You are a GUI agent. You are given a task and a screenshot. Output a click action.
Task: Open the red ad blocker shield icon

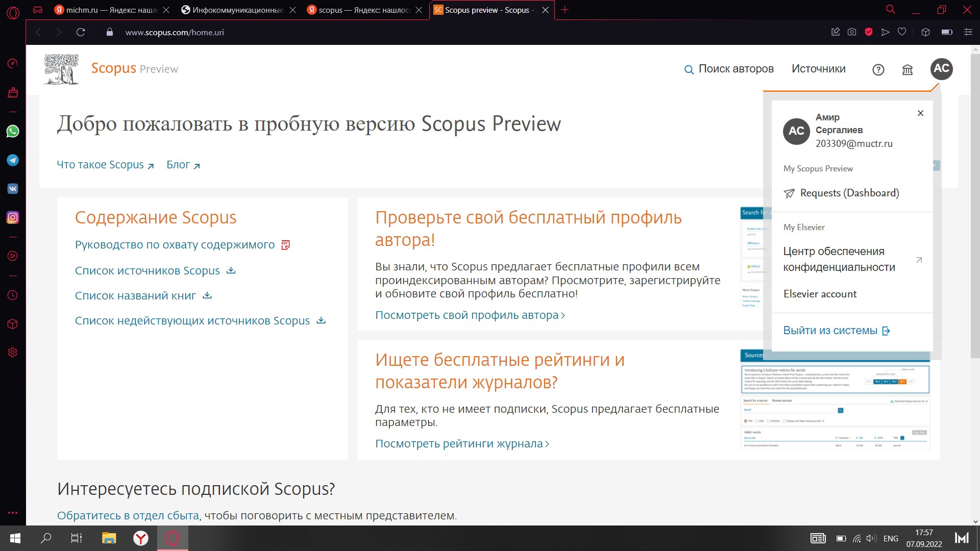[869, 32]
